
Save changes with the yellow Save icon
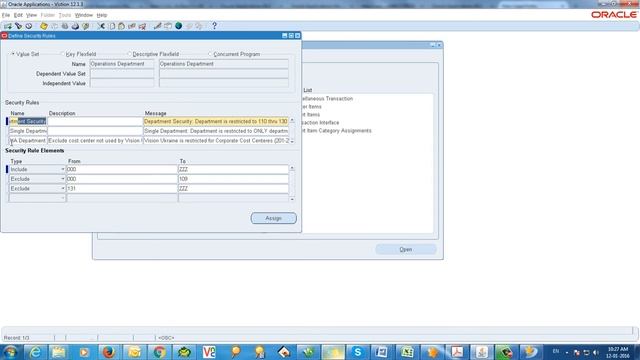44,26
